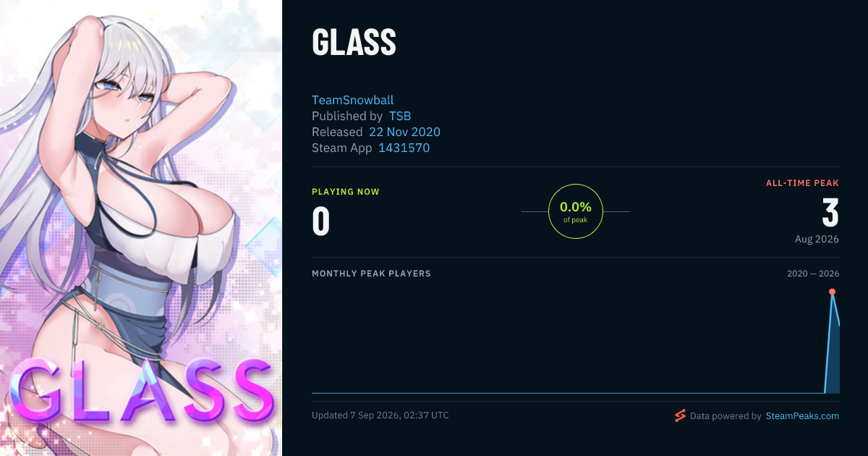The image size is (868, 456).
Task: Visit the SteamPeaks.com link
Action: 802,416
